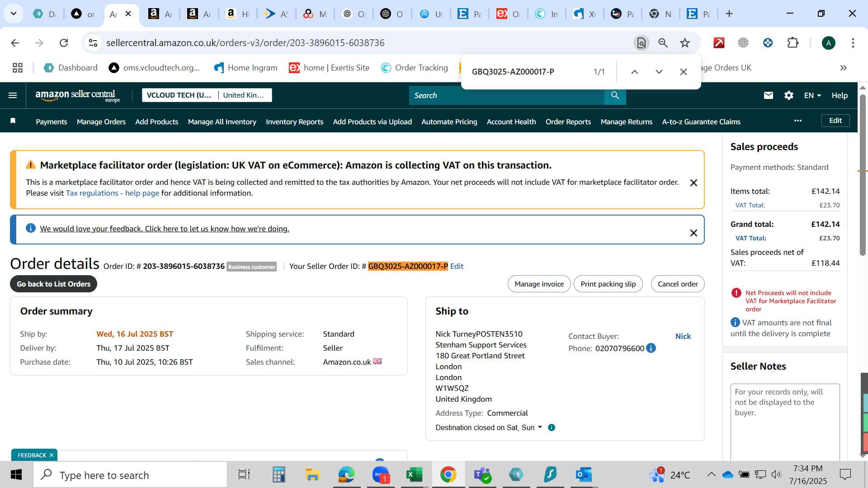Open the Manage Returns menu
868x488 pixels.
click(627, 122)
